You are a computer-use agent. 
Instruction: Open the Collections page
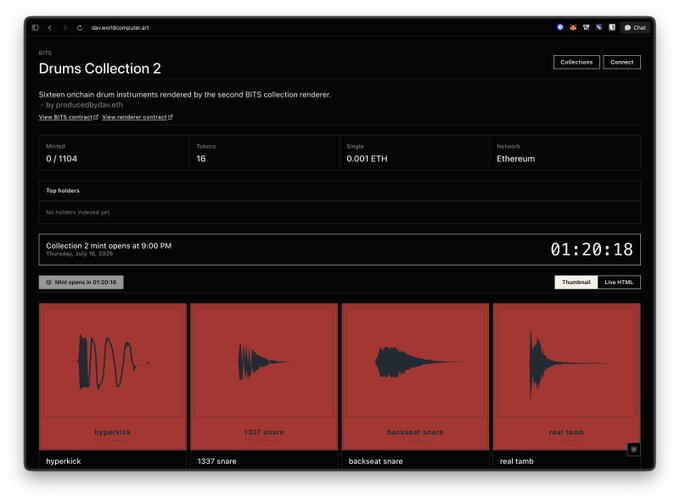tap(576, 62)
